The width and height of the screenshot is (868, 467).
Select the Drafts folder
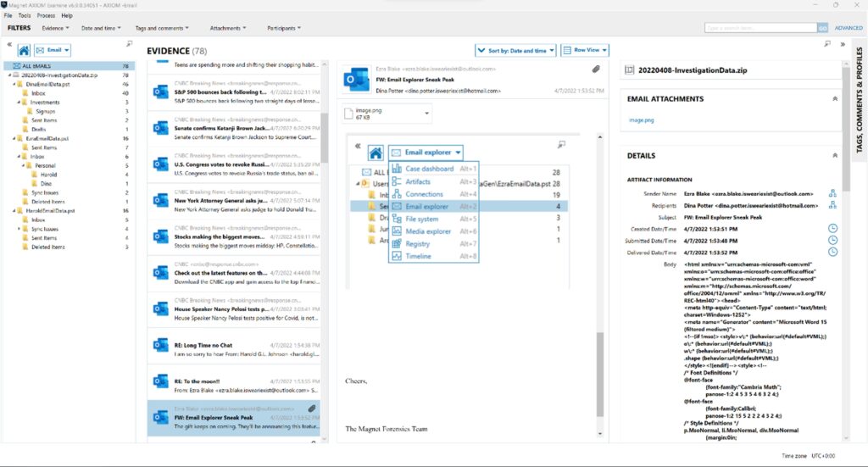(39, 130)
